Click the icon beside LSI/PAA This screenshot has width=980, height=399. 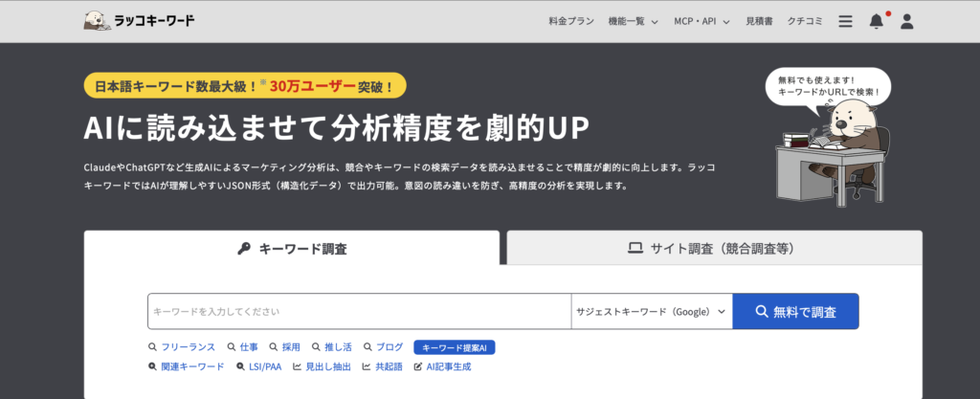coord(240,366)
